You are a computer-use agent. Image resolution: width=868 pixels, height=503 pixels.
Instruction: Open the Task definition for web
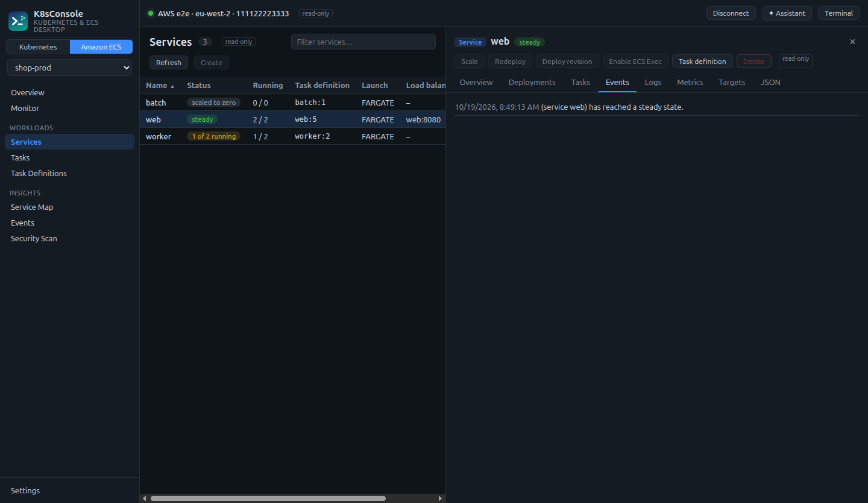click(x=702, y=62)
